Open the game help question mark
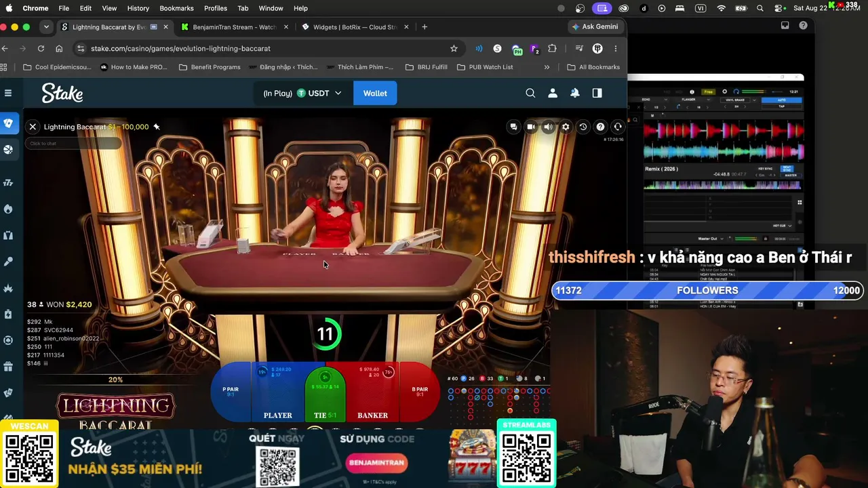 tap(600, 127)
